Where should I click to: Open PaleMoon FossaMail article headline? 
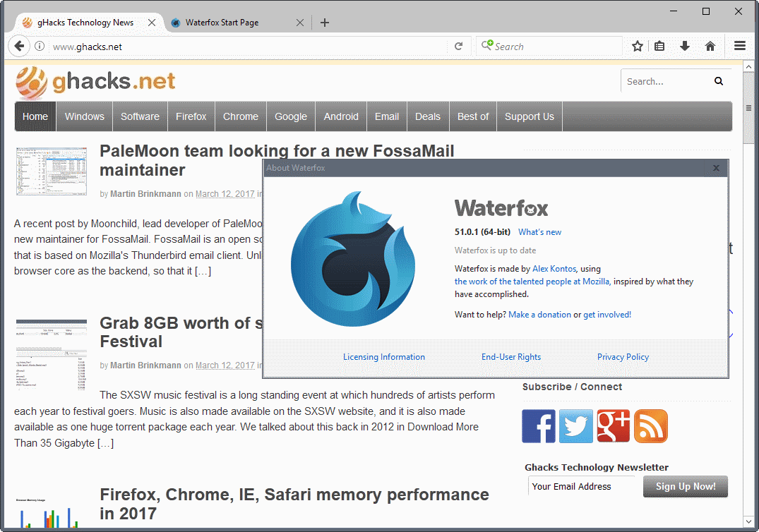277,161
